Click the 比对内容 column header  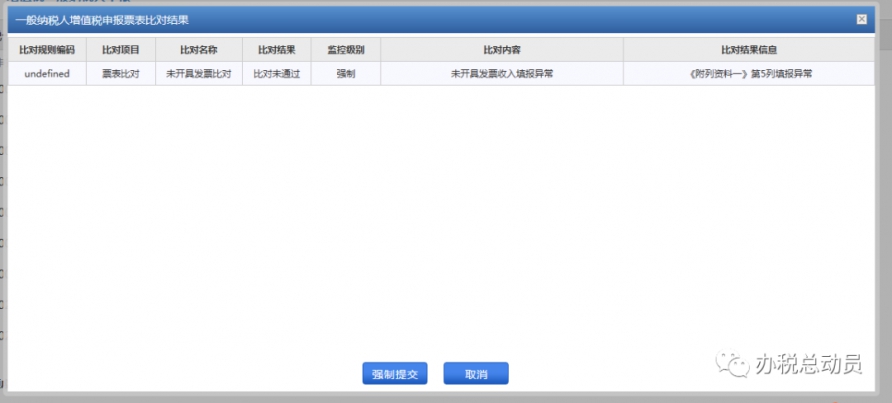tap(502, 50)
